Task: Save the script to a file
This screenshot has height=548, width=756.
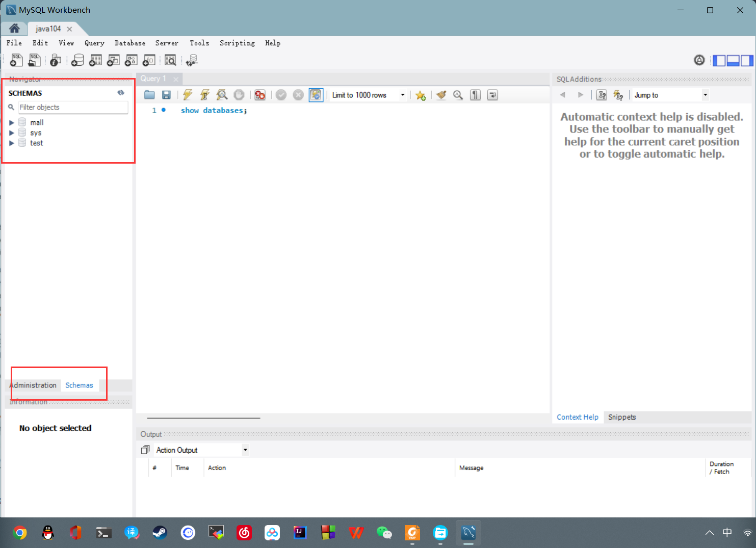Action: [x=166, y=95]
